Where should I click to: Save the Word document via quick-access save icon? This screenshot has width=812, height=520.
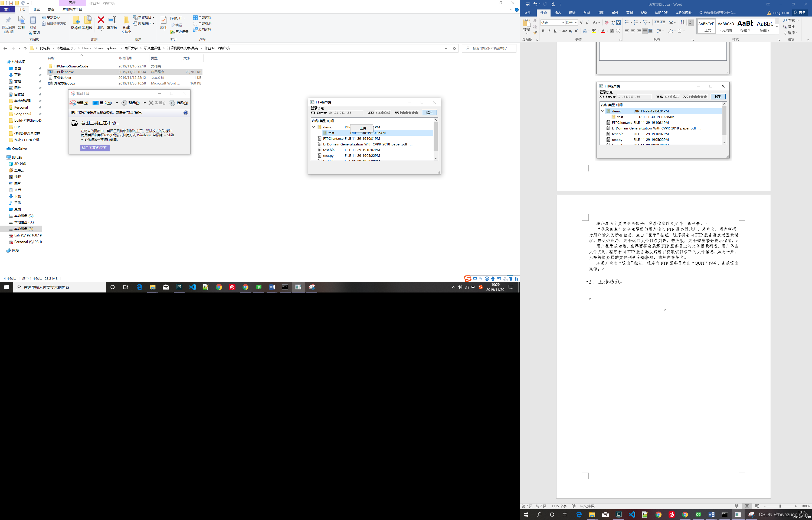tap(527, 4)
